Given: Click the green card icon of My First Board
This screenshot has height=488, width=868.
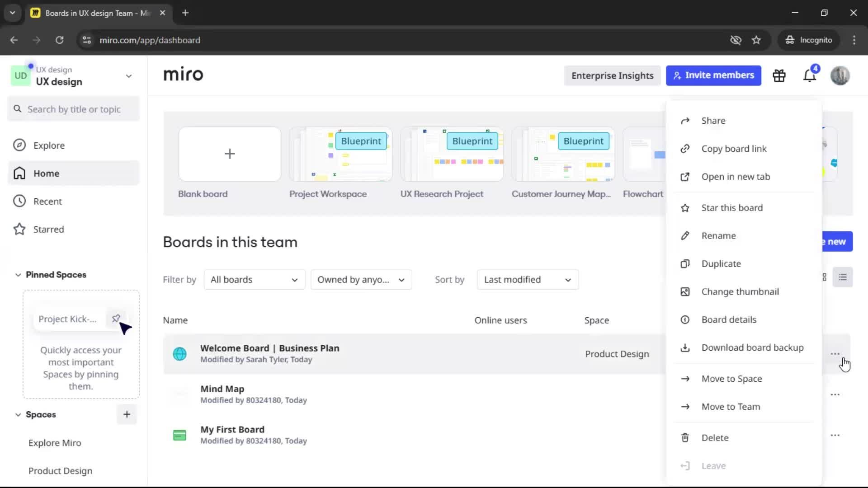Looking at the screenshot, I should [x=179, y=435].
